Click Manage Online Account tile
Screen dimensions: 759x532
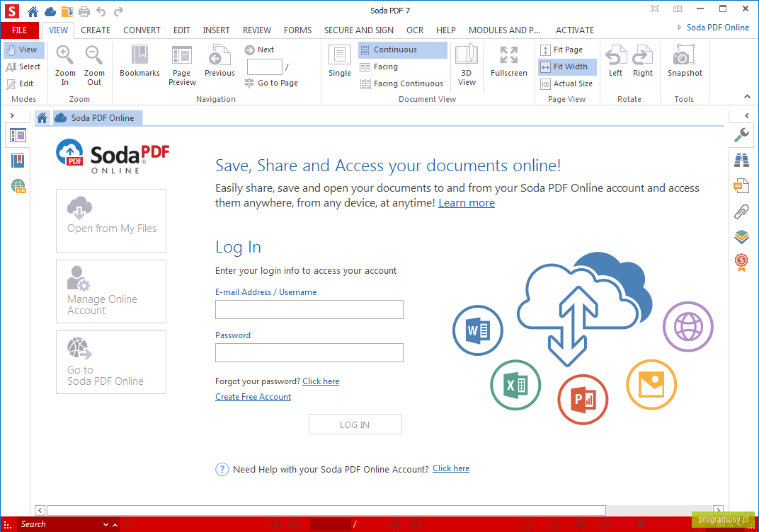click(111, 291)
